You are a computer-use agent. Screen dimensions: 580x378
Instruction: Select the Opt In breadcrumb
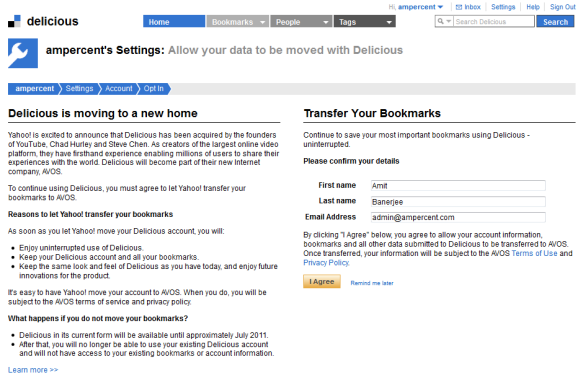click(154, 89)
